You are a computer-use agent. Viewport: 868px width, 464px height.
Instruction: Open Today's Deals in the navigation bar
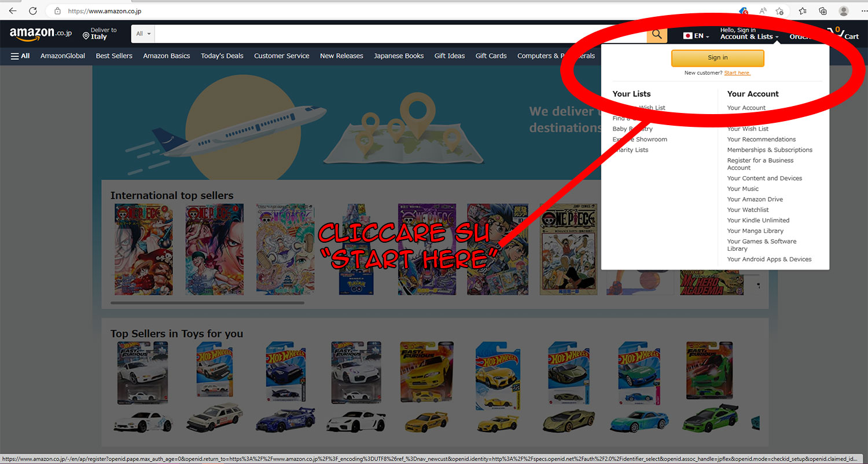click(222, 56)
